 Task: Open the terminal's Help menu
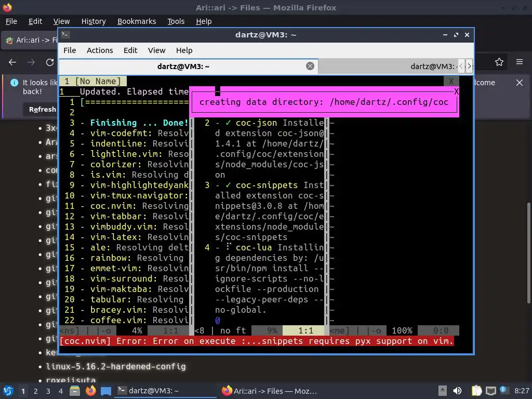pyautogui.click(x=184, y=50)
